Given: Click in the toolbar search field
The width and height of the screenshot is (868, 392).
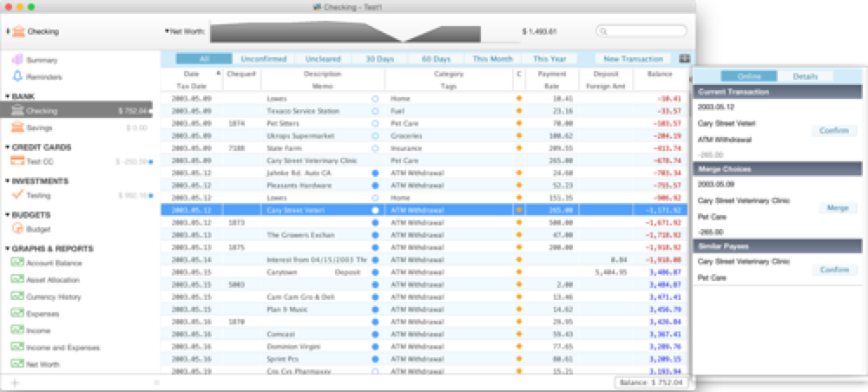Looking at the screenshot, I should [641, 31].
